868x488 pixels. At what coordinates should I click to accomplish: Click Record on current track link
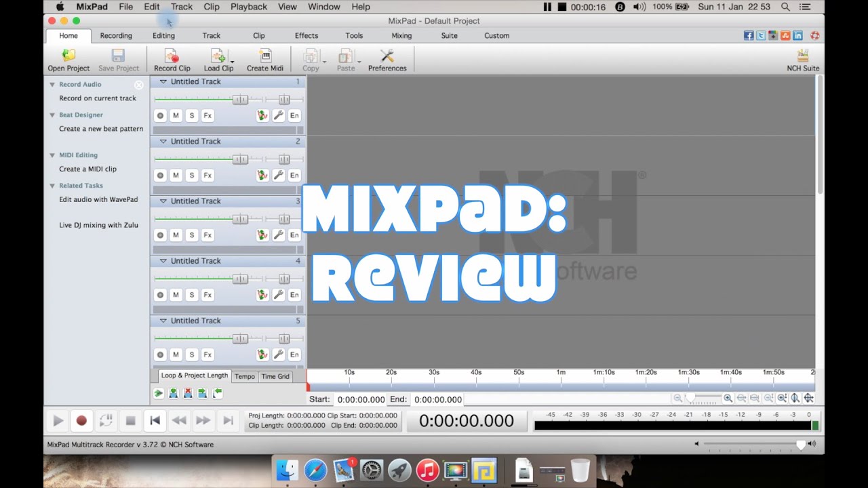point(98,98)
